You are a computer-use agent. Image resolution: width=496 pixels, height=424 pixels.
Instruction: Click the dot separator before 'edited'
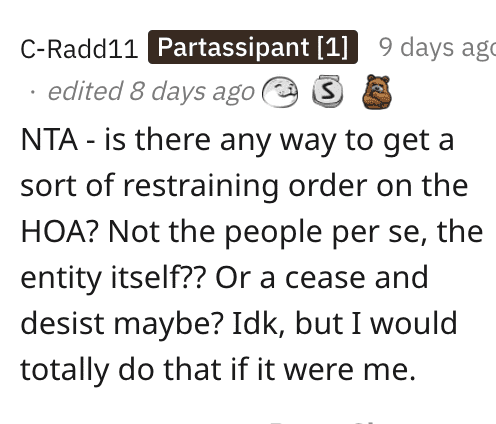pos(32,93)
